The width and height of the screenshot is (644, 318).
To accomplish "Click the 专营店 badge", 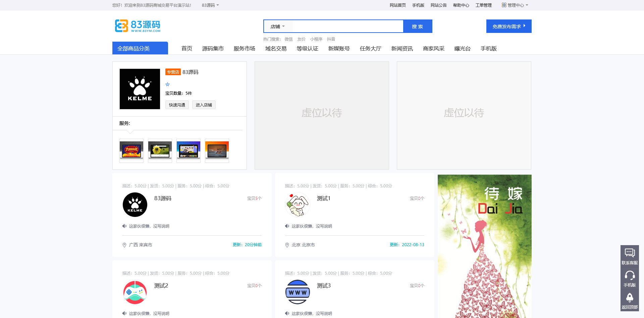I will pyautogui.click(x=173, y=72).
